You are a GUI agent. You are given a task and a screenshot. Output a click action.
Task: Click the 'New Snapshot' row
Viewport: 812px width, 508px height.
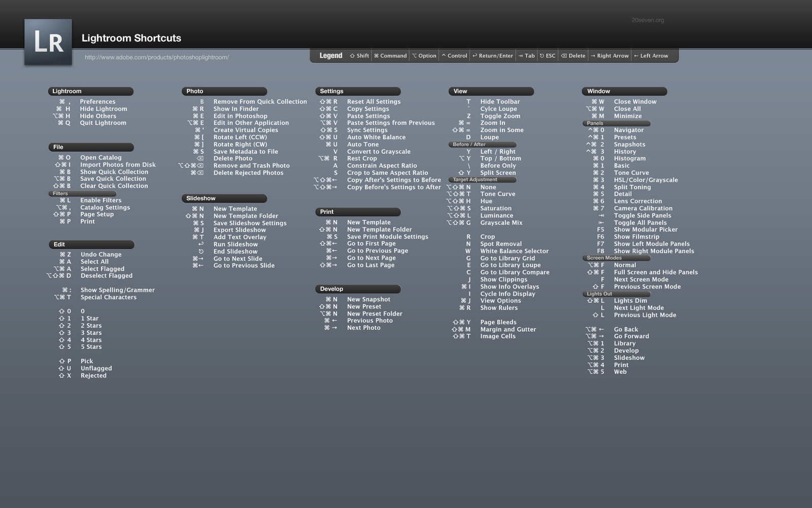point(358,300)
